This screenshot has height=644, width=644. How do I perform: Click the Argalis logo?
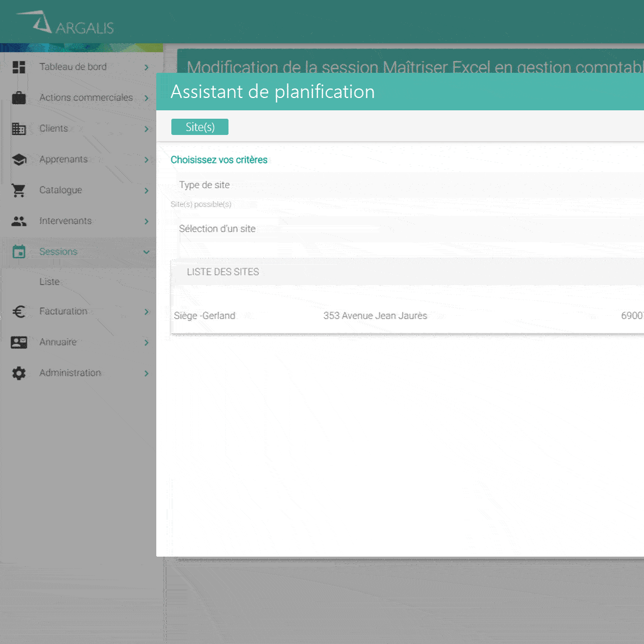coord(66,22)
